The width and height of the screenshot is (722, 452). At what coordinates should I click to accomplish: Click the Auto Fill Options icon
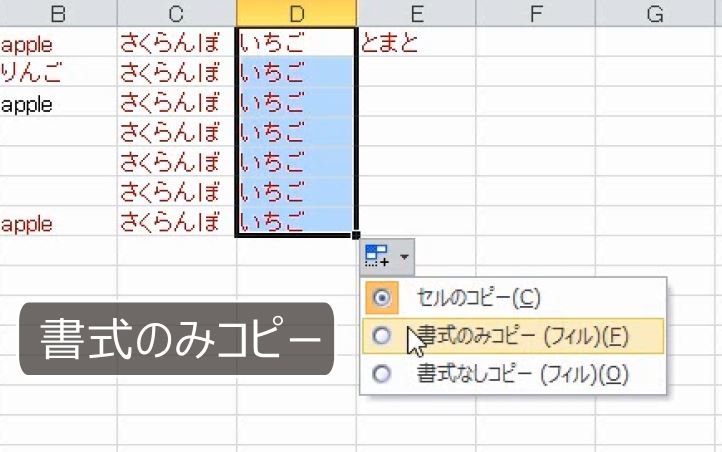pos(377,256)
